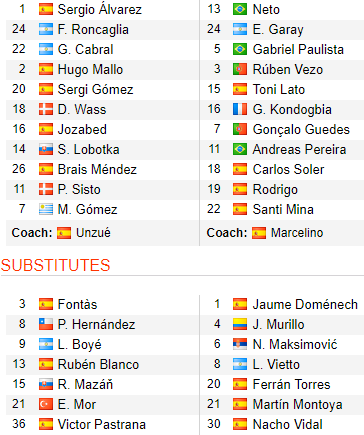Select Gabriel Paulista in the lineup

(x=298, y=49)
